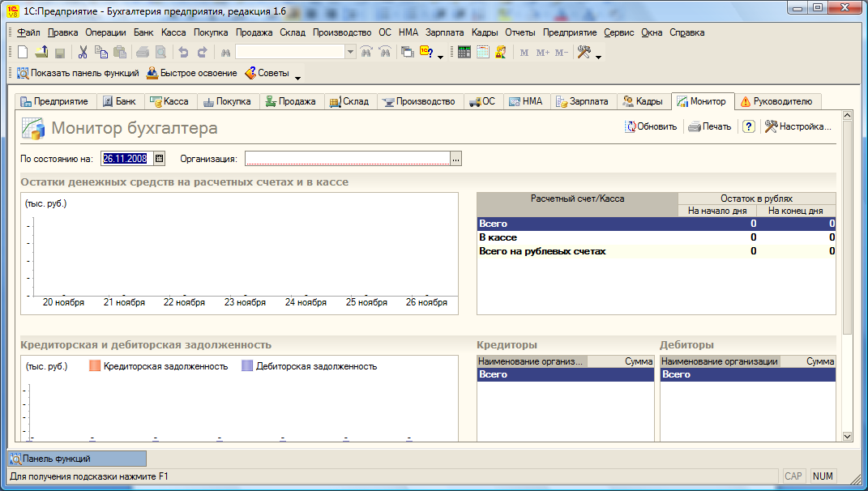868x491 pixels.
Task: Click the Обновить button
Action: (651, 126)
